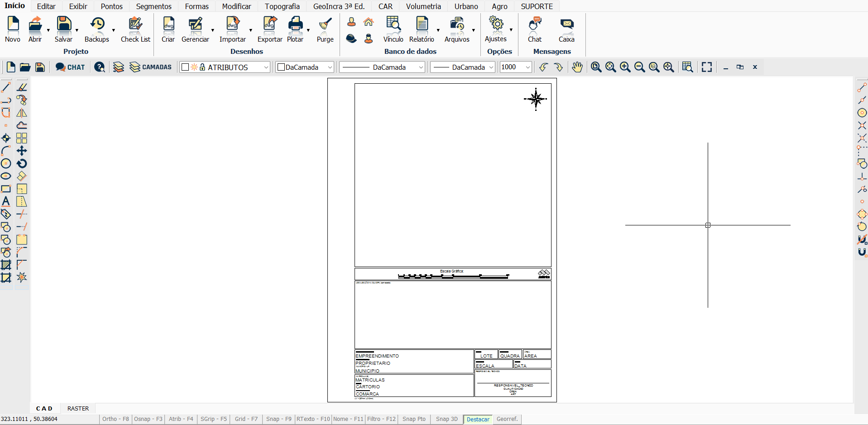
Task: Select the Text tool in left toolbar
Action: pos(6,201)
